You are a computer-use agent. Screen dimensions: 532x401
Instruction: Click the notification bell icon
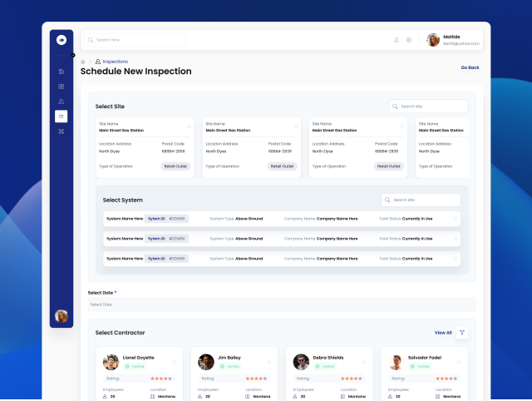pos(396,40)
